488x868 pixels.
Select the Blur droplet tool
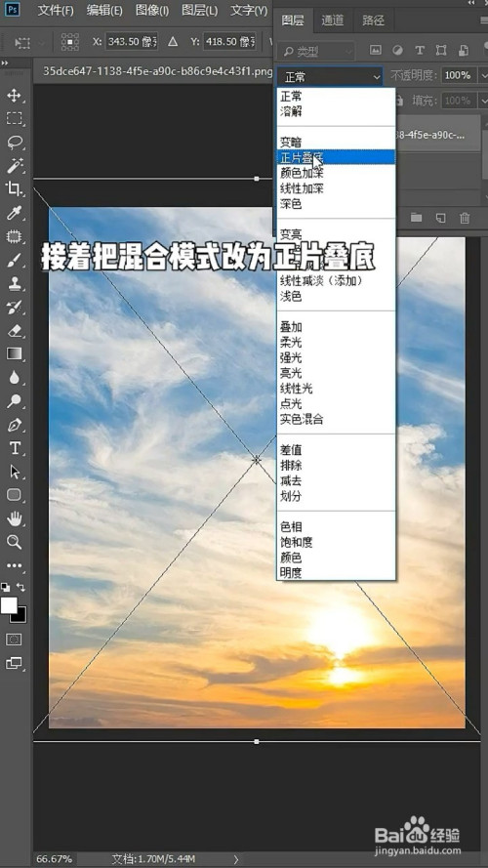14,378
